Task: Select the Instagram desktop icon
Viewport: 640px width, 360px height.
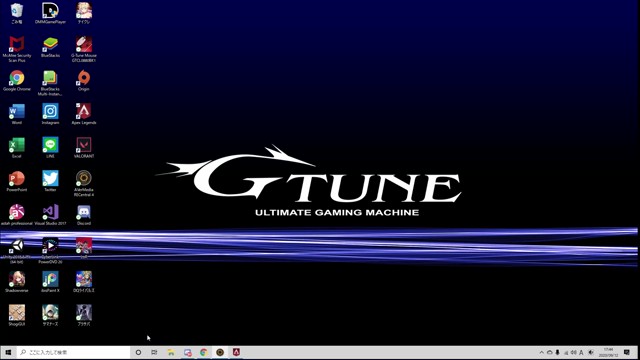Action: (50, 114)
